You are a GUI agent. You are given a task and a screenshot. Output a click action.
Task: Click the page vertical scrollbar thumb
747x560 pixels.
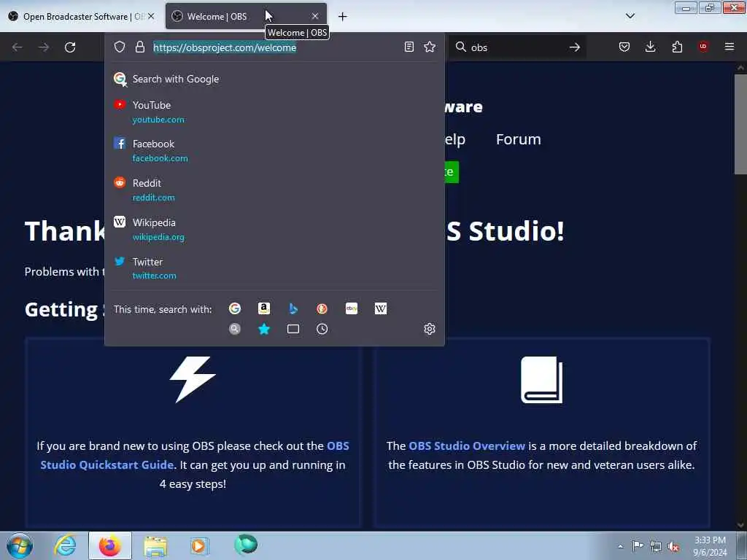(x=740, y=124)
